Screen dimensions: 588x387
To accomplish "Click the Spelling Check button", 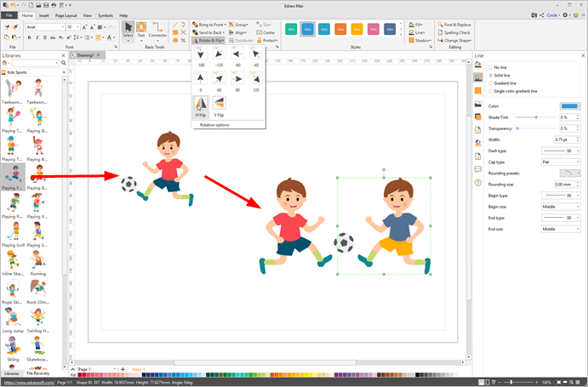I will click(x=454, y=32).
